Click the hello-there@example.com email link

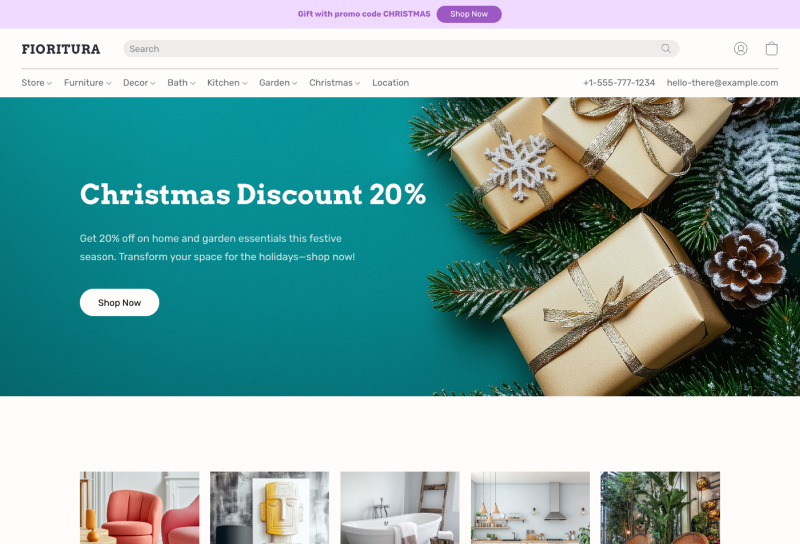click(722, 83)
